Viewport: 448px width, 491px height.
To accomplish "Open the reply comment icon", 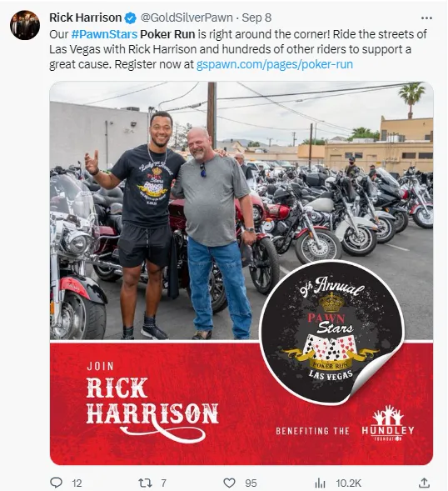I will [x=57, y=483].
